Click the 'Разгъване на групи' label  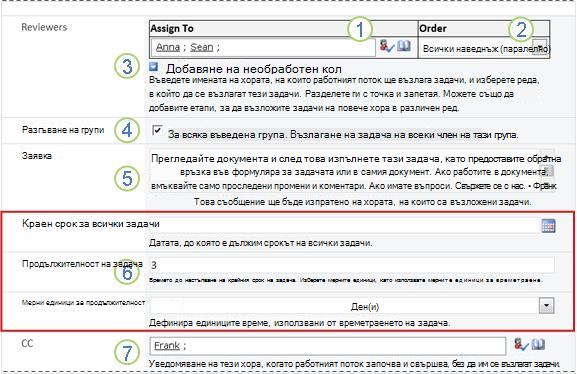coord(63,130)
